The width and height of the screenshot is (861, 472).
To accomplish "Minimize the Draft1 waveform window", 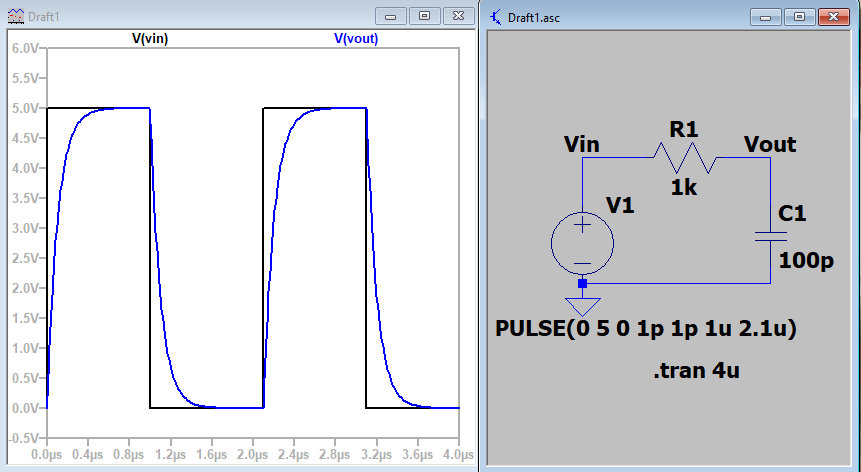I will pos(390,16).
